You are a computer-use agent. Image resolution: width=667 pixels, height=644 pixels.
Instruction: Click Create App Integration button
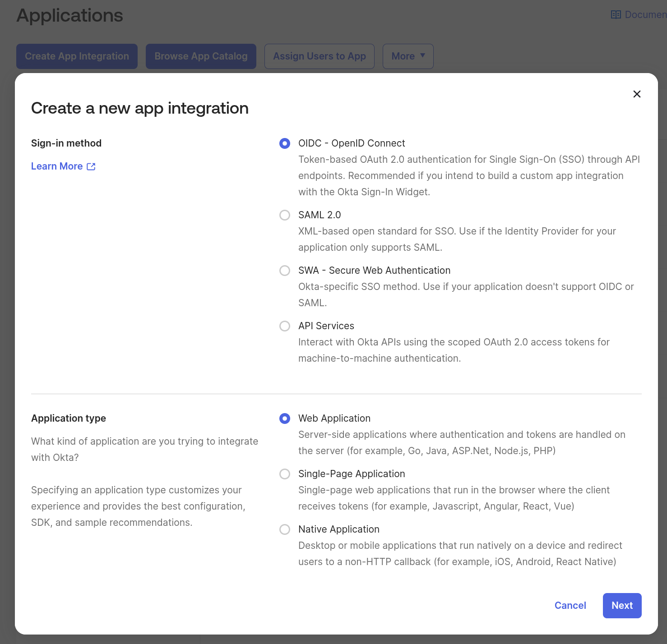[77, 56]
